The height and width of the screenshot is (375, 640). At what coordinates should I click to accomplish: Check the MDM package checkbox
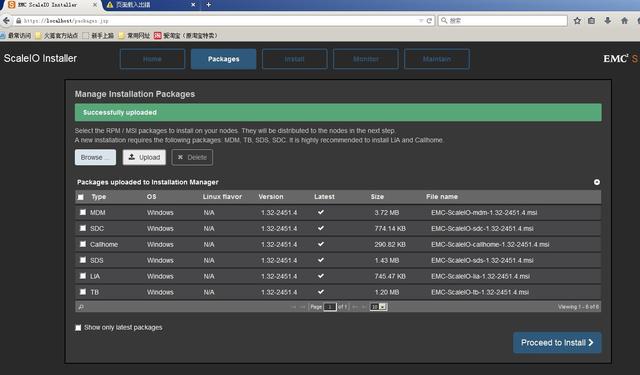(x=83, y=212)
